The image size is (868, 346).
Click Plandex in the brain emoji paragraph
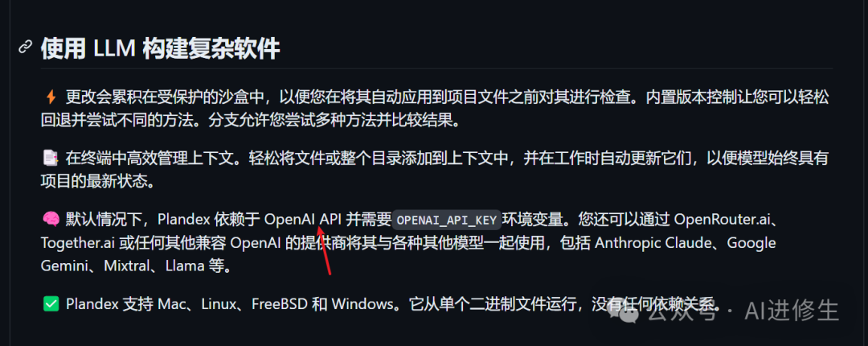183,219
